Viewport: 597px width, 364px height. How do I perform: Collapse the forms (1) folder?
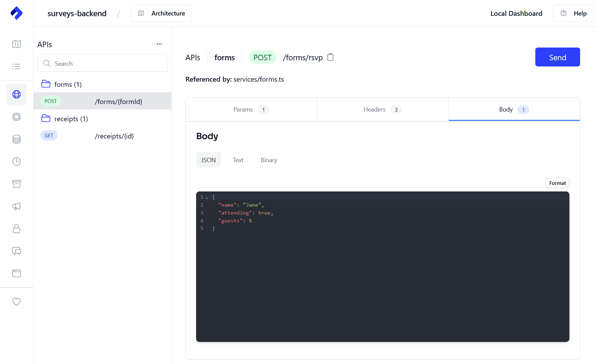[x=62, y=84]
